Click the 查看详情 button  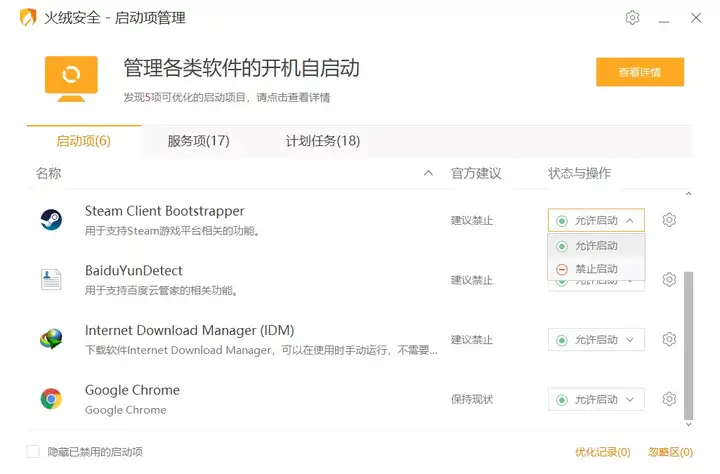tap(640, 72)
